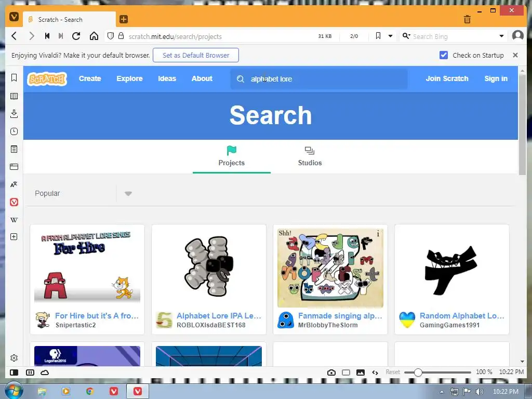This screenshot has height=399, width=532.
Task: Open Fanmade singing alp... project link
Action: [340, 315]
